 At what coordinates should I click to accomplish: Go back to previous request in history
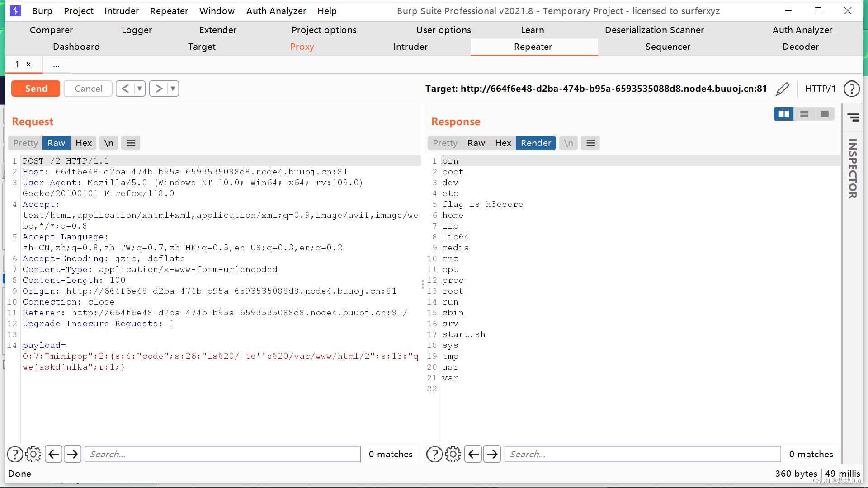coord(125,89)
